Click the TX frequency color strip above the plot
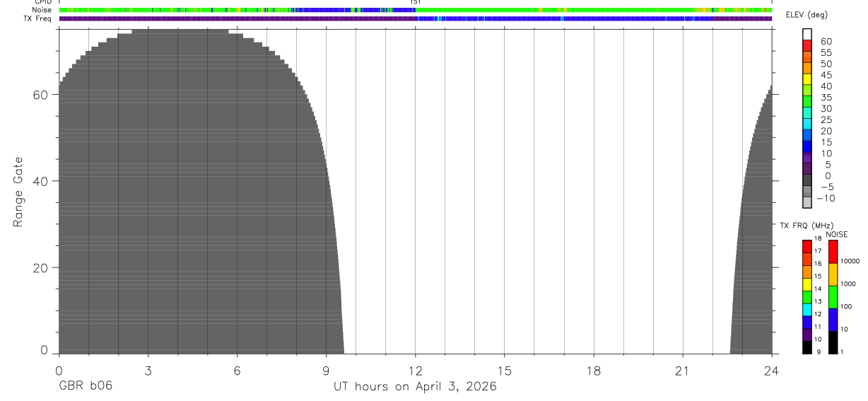Viewport: 868px width, 401px height. pyautogui.click(x=415, y=18)
